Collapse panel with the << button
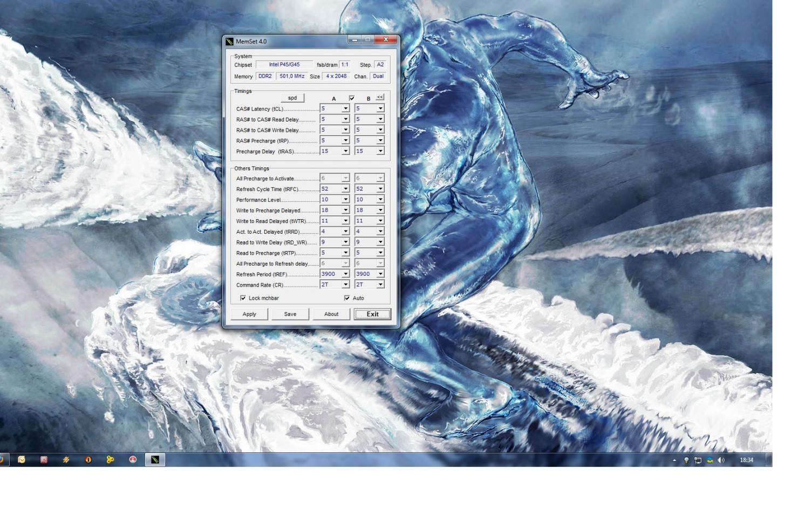Viewport: 812px width, 508px height. 380,97
